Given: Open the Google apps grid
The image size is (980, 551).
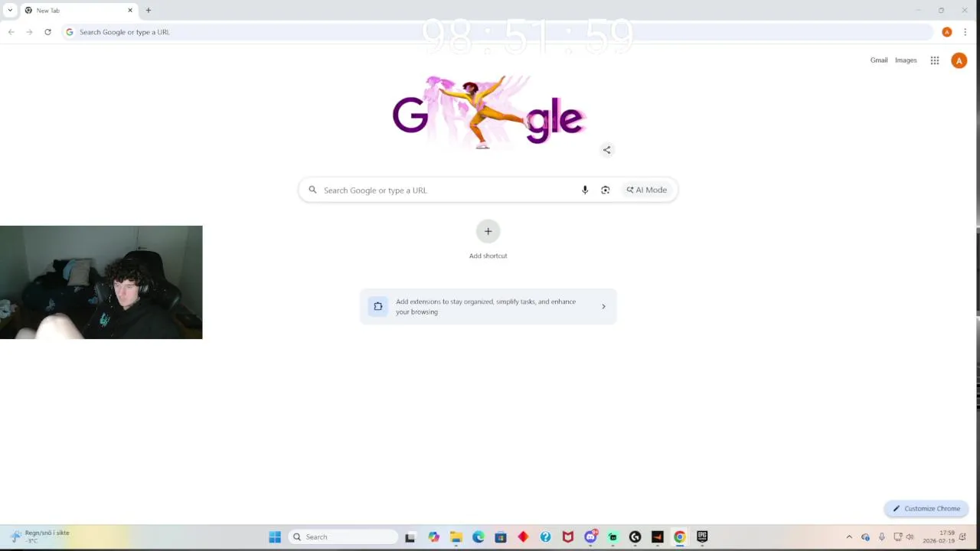Looking at the screenshot, I should coord(935,60).
